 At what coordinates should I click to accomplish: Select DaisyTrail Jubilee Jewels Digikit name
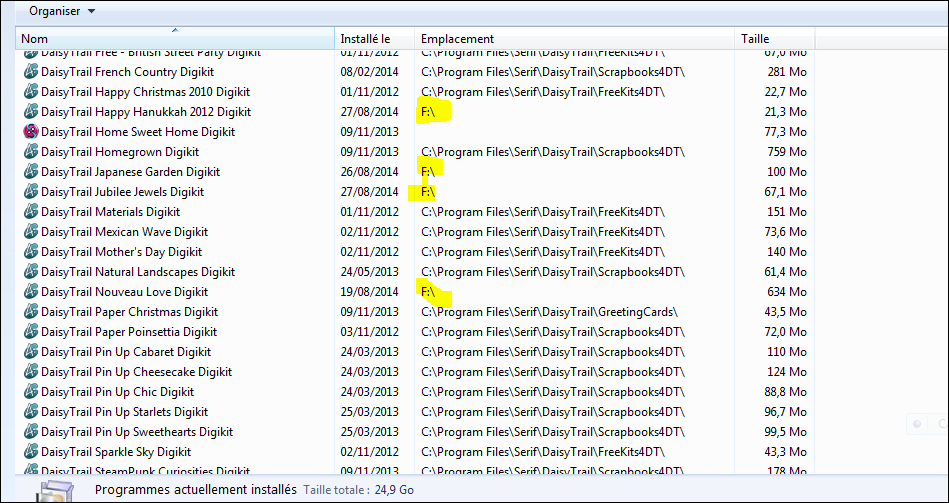click(x=123, y=192)
